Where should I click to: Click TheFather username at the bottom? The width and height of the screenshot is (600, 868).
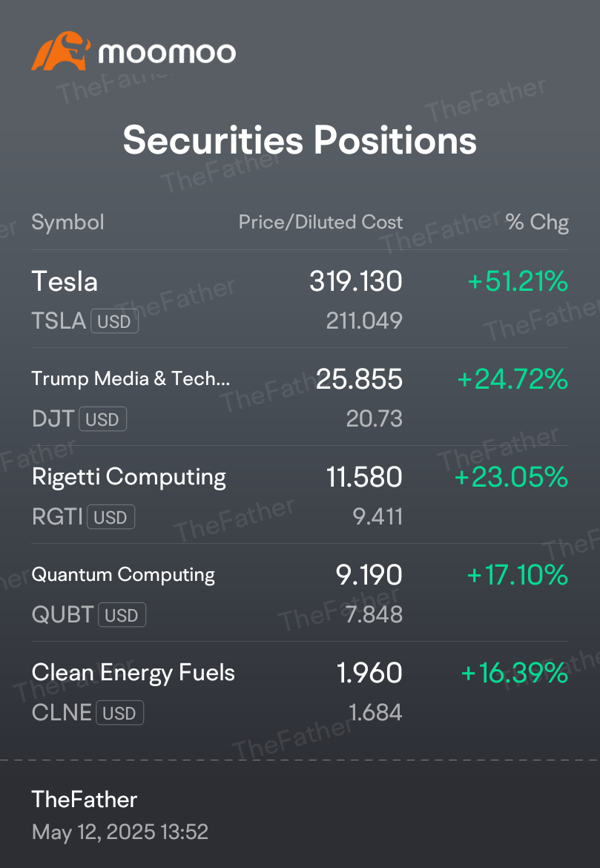(84, 799)
